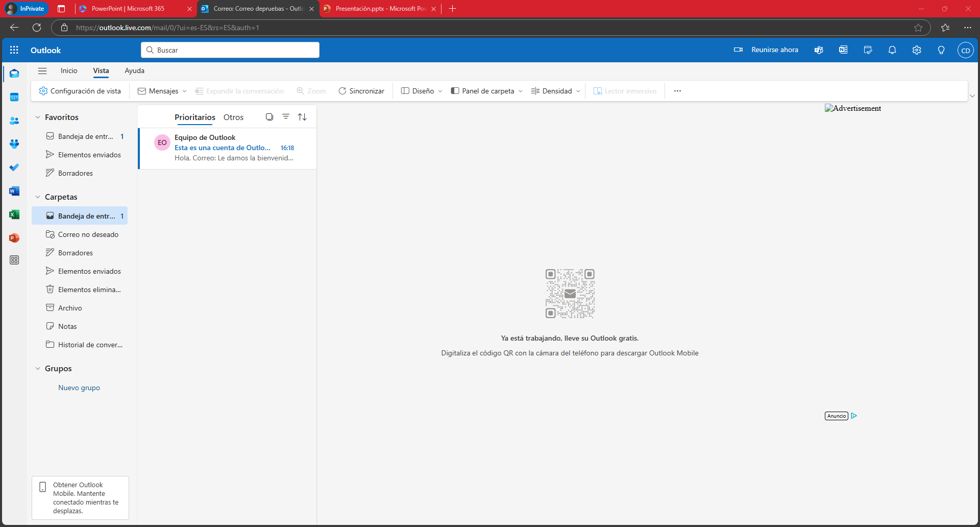
Task: Open the To Do checkmark icon
Action: pos(14,167)
